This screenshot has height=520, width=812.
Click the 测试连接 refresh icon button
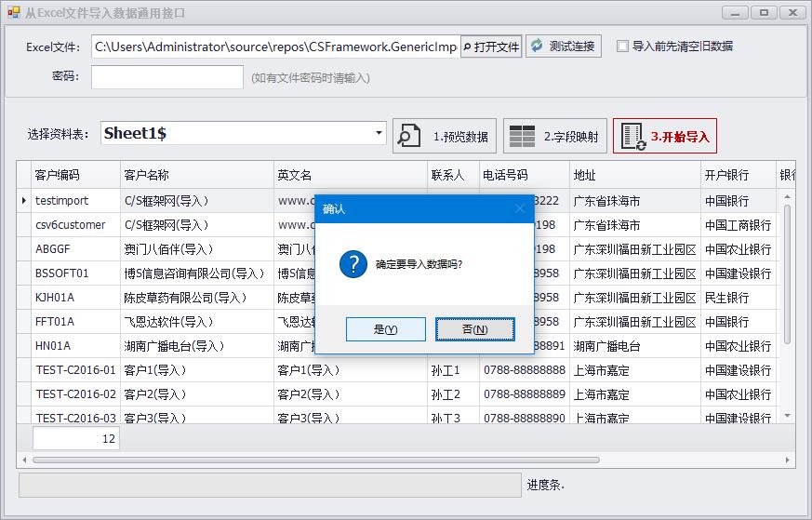[x=564, y=46]
